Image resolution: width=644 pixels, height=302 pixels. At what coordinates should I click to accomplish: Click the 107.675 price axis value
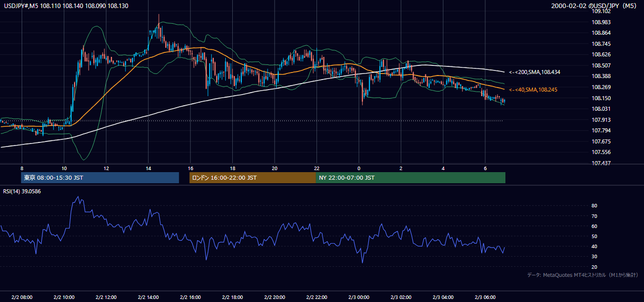(x=601, y=141)
